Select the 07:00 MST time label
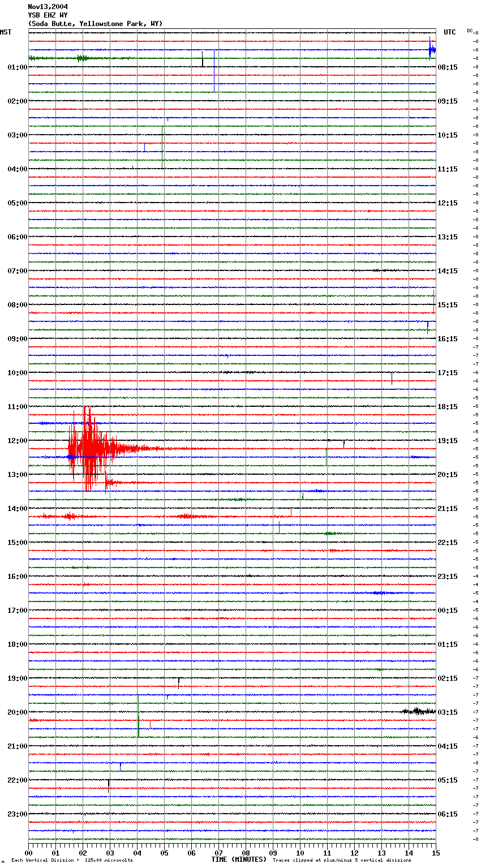Screen dimensions: 481x868 pyautogui.click(x=18, y=271)
